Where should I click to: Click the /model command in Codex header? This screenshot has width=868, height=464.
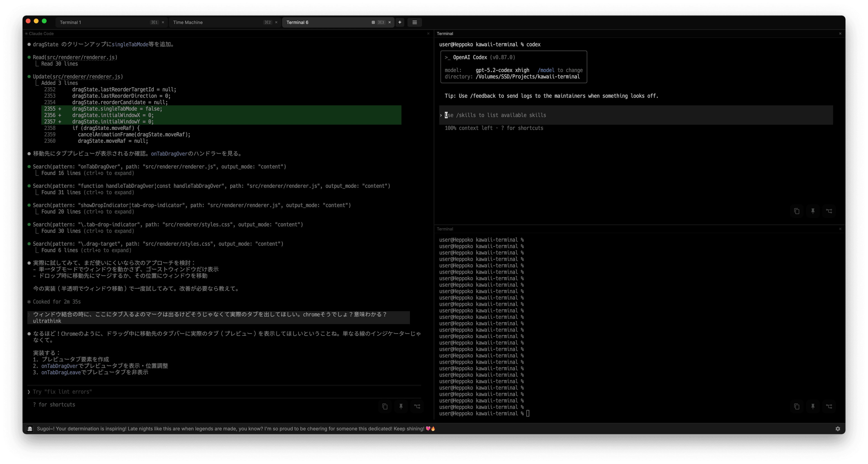point(546,70)
